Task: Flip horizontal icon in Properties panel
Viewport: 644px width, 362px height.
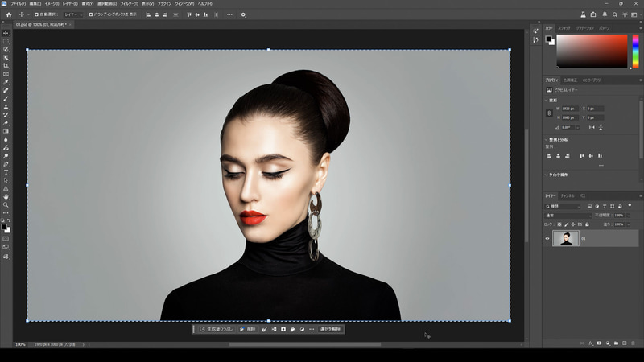Action: click(592, 128)
